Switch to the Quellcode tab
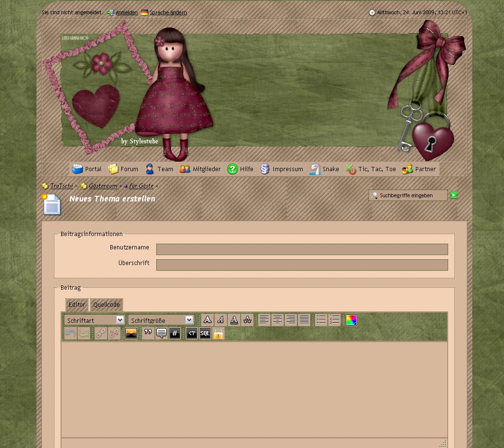Image resolution: width=504 pixels, height=448 pixels. pos(106,305)
